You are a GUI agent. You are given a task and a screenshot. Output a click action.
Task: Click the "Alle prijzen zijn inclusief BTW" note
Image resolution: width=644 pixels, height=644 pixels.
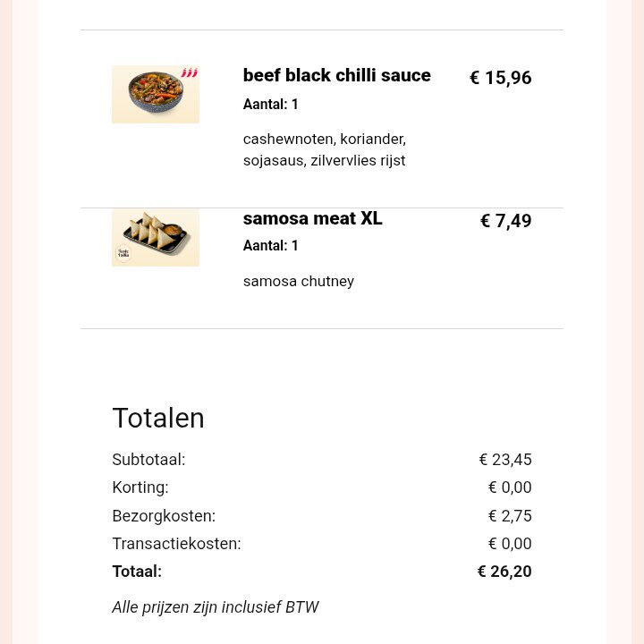tap(215, 607)
